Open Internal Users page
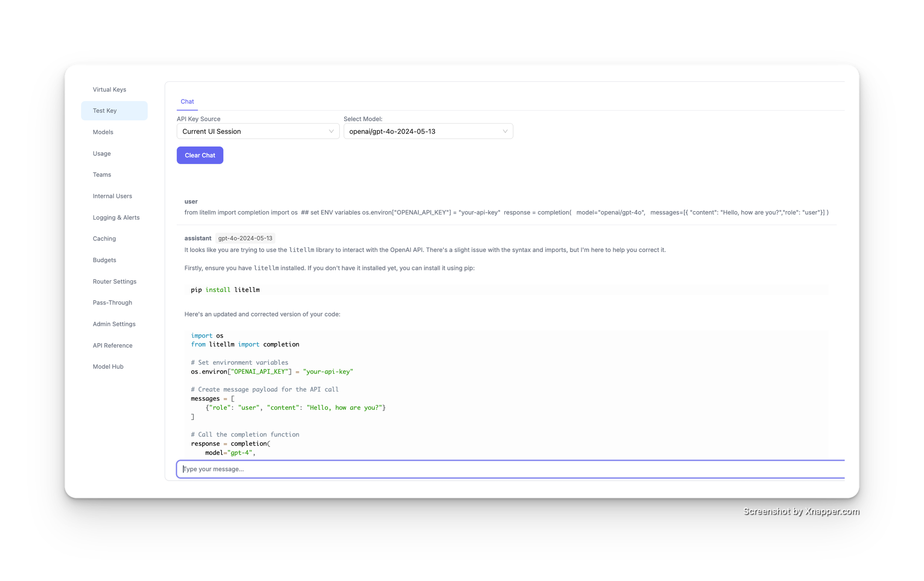This screenshot has height=581, width=924. (x=112, y=196)
